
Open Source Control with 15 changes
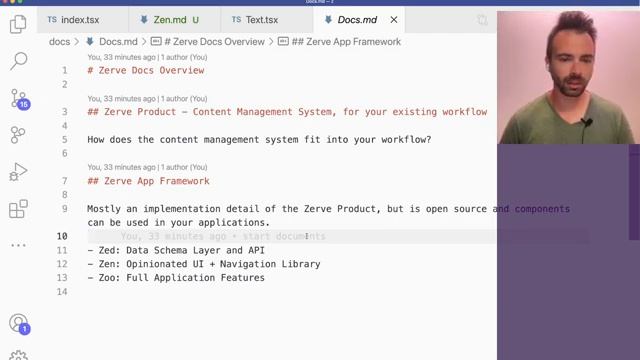pos(19,99)
